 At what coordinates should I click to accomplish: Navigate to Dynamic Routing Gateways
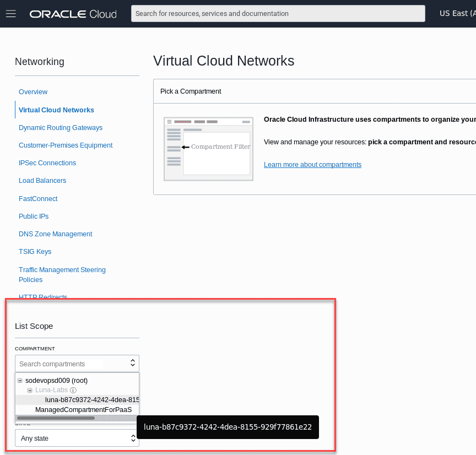coord(61,127)
